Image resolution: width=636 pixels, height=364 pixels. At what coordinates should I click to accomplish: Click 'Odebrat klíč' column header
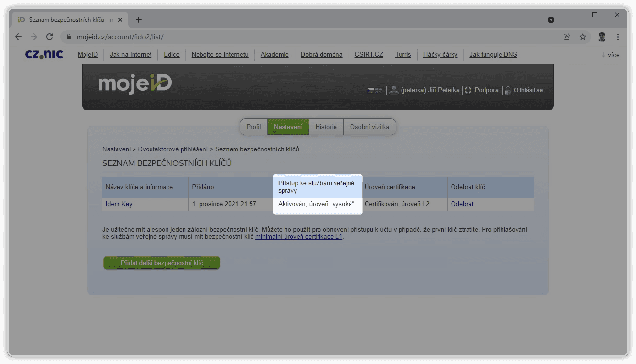pos(490,187)
